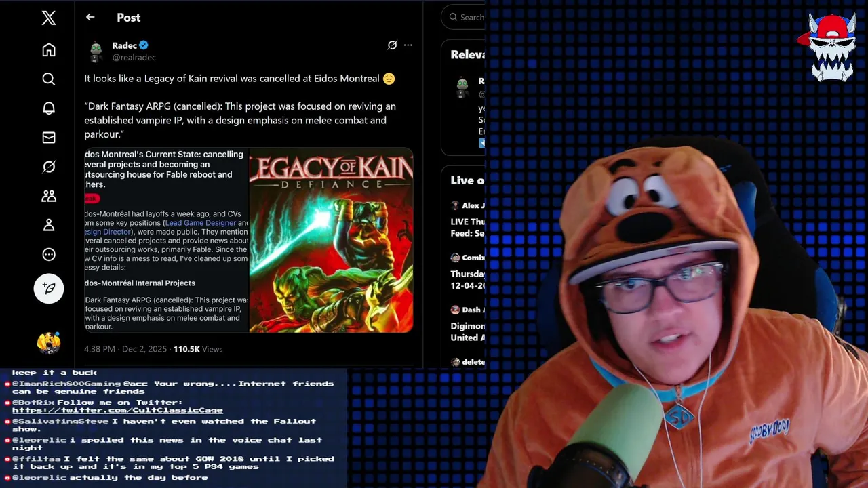Open three-dot menu on Radec's post

408,45
